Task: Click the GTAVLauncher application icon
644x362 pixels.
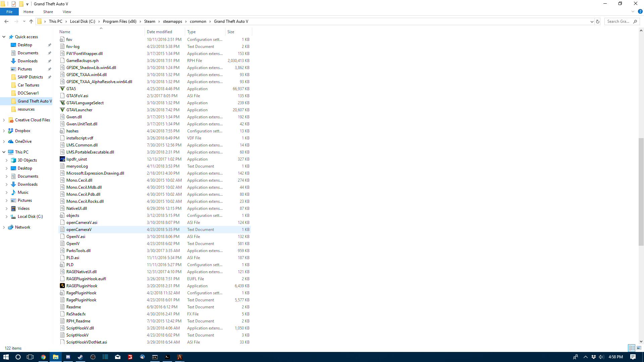Action: [62, 110]
